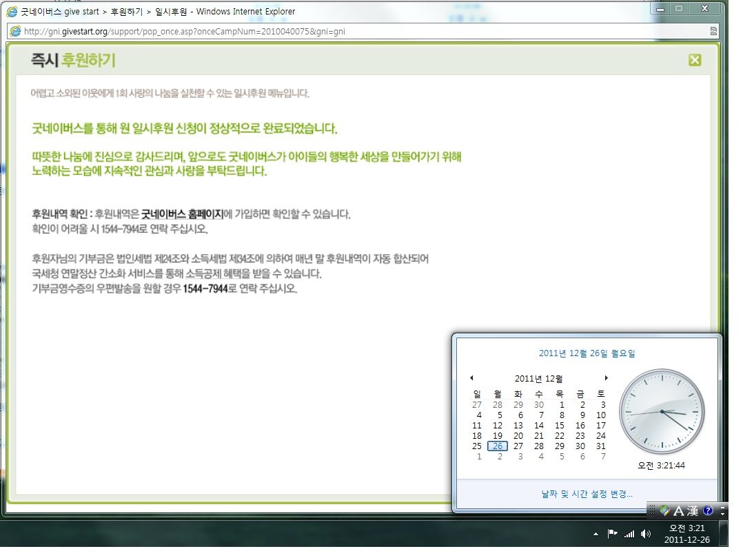The height and width of the screenshot is (560, 743).
Task: Click the 2011년 12월 26일 월요일 date header
Action: click(587, 353)
